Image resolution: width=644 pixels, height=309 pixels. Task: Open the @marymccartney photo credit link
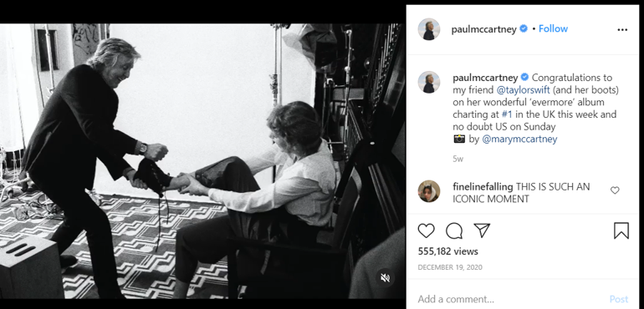(519, 139)
